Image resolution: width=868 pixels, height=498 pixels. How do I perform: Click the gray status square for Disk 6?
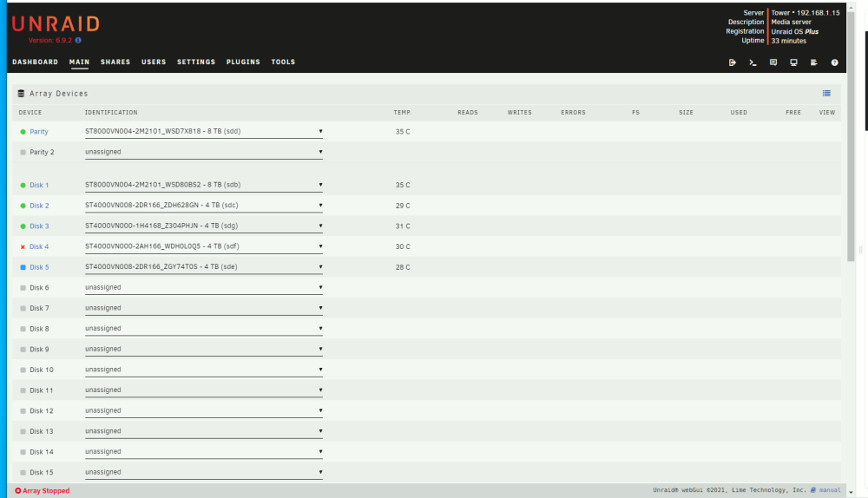[x=23, y=288]
